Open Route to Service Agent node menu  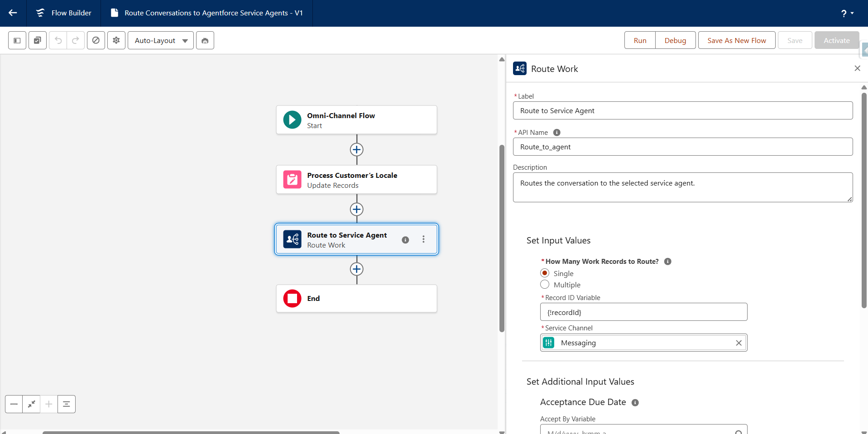(x=423, y=239)
